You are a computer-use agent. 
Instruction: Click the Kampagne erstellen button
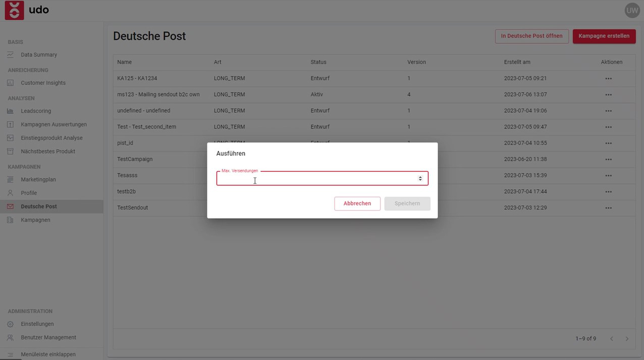coord(604,36)
